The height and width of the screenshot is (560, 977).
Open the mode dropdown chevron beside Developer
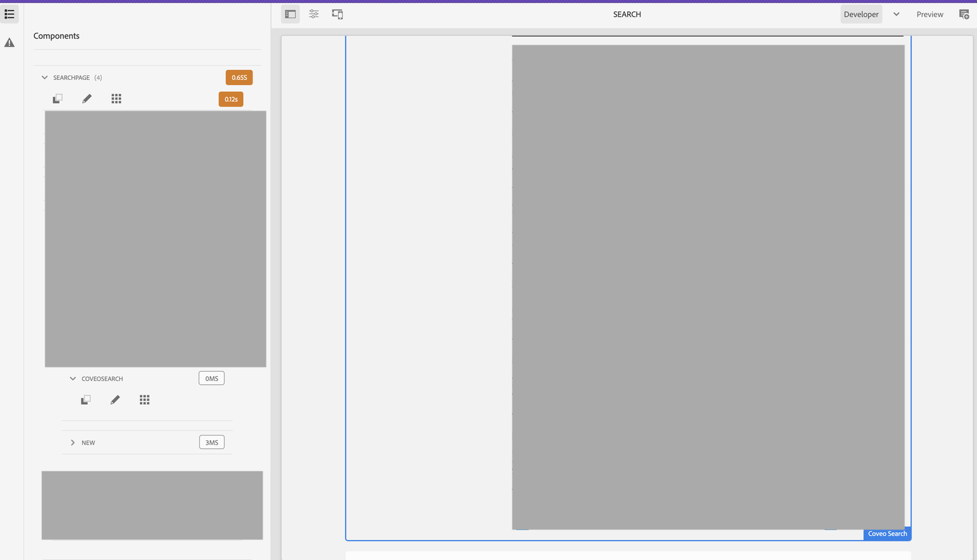coord(896,14)
